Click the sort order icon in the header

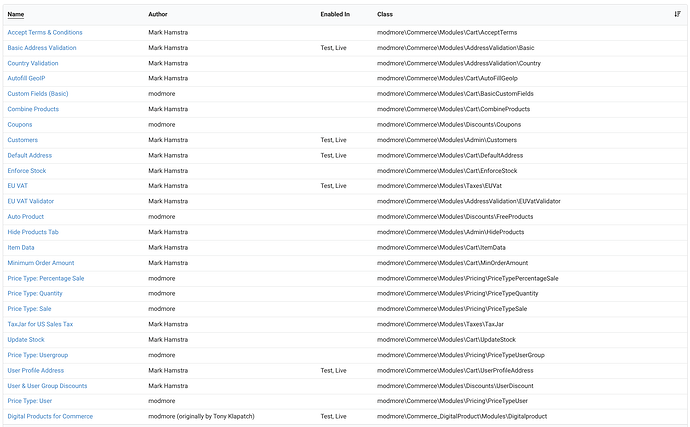click(x=677, y=14)
